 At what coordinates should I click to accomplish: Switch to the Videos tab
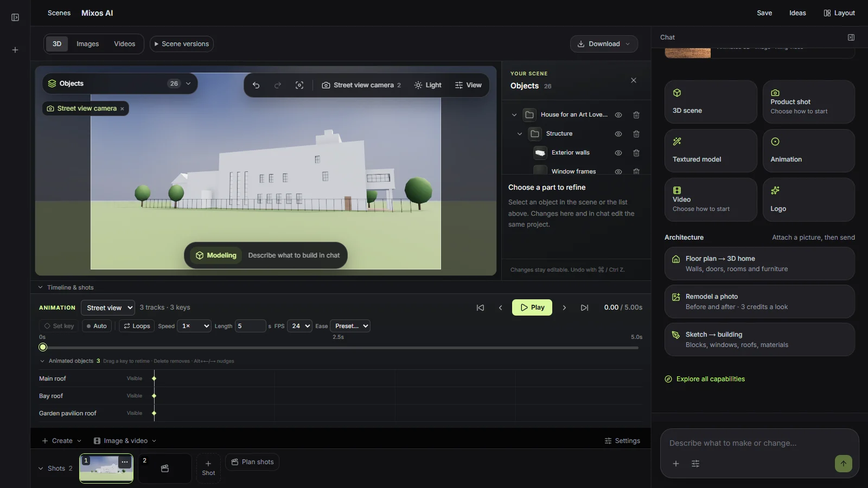[124, 44]
